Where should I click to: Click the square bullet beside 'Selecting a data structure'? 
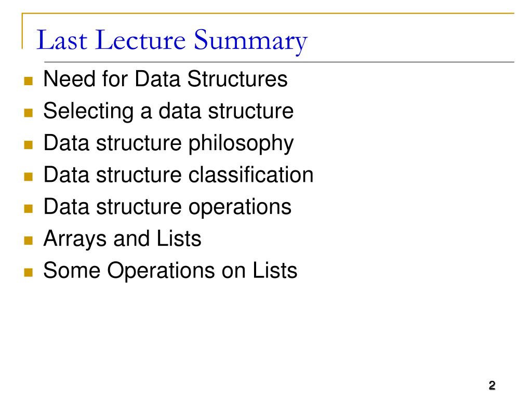pyautogui.click(x=29, y=113)
